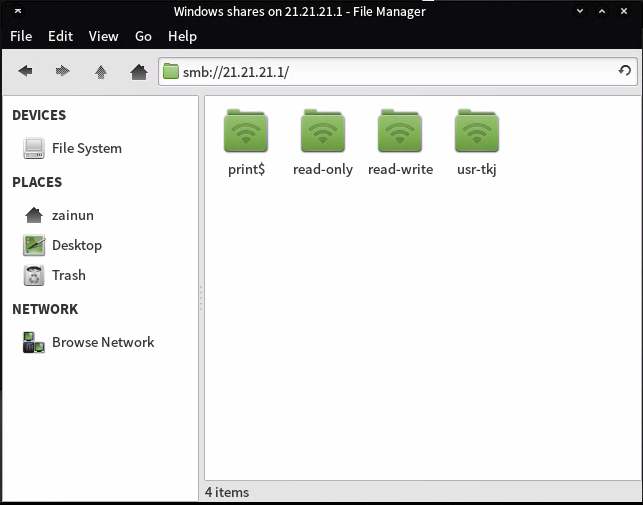Close the File Manager window
This screenshot has width=643, height=505.
tap(624, 11)
